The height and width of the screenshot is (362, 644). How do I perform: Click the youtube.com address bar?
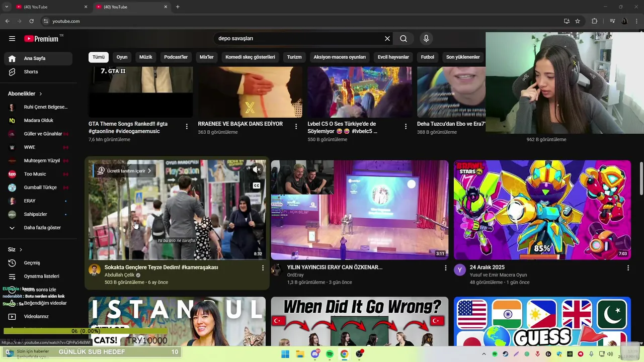pos(302,21)
